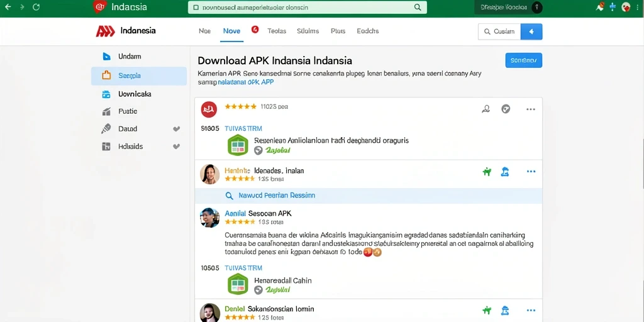Click the blue button right of Download APK heading
The image size is (644, 322).
pyautogui.click(x=524, y=60)
